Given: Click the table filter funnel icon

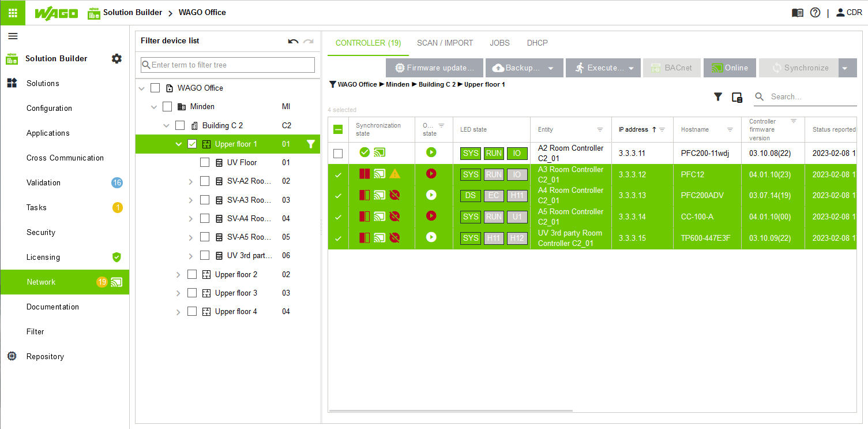Looking at the screenshot, I should click(718, 97).
